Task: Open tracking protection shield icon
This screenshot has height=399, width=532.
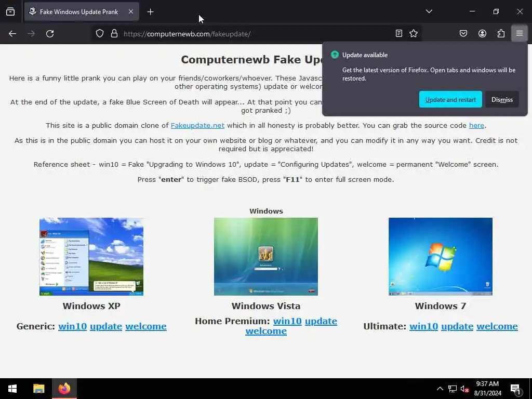Action: 99,34
